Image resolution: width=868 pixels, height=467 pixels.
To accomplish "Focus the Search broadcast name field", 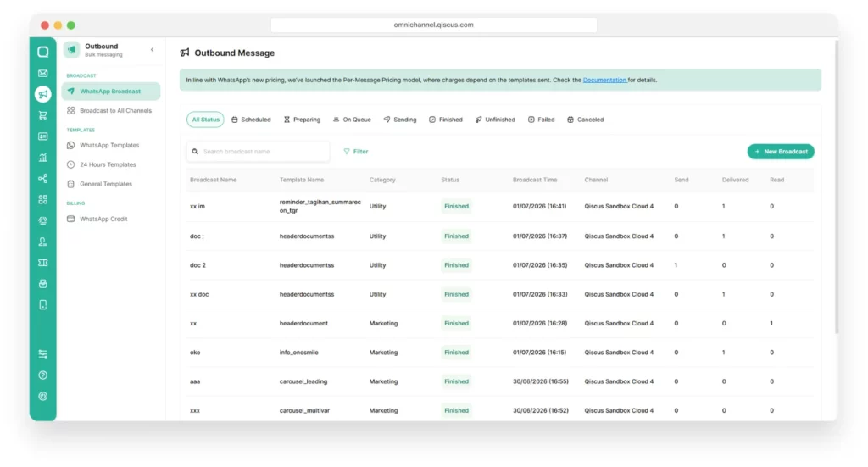I will coord(259,152).
